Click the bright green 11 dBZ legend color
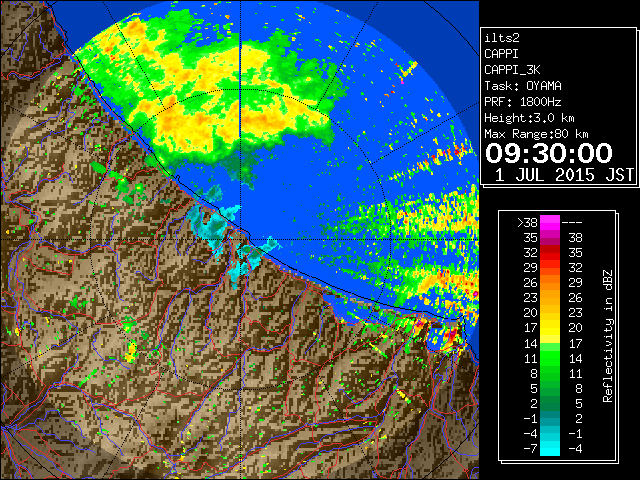640x480 pixels. 550,358
